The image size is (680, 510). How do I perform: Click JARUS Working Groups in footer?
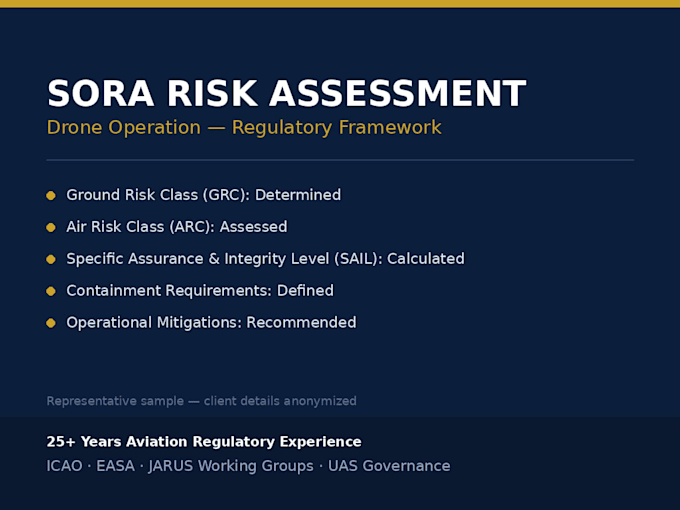[231, 466]
